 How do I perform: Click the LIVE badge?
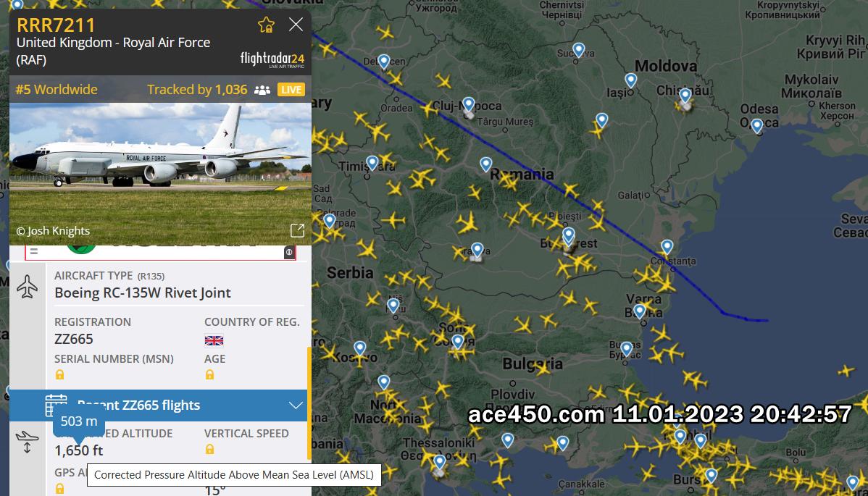pyautogui.click(x=291, y=90)
